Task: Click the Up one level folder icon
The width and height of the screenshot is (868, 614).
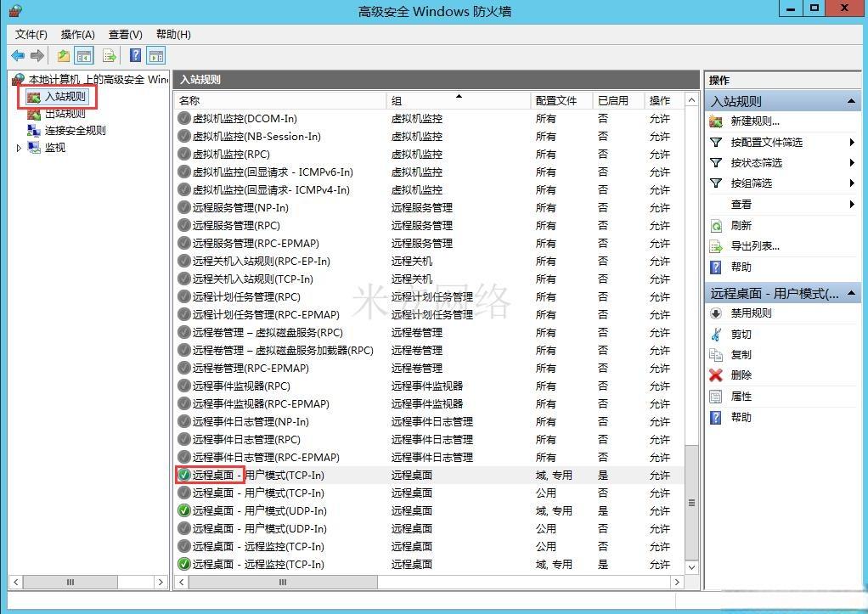Action: (64, 55)
